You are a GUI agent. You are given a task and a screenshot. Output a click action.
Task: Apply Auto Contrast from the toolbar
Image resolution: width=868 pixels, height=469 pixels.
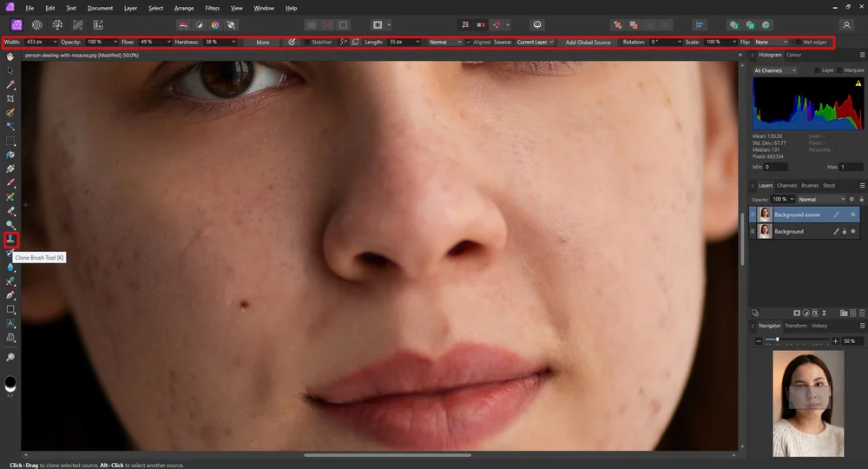point(200,25)
